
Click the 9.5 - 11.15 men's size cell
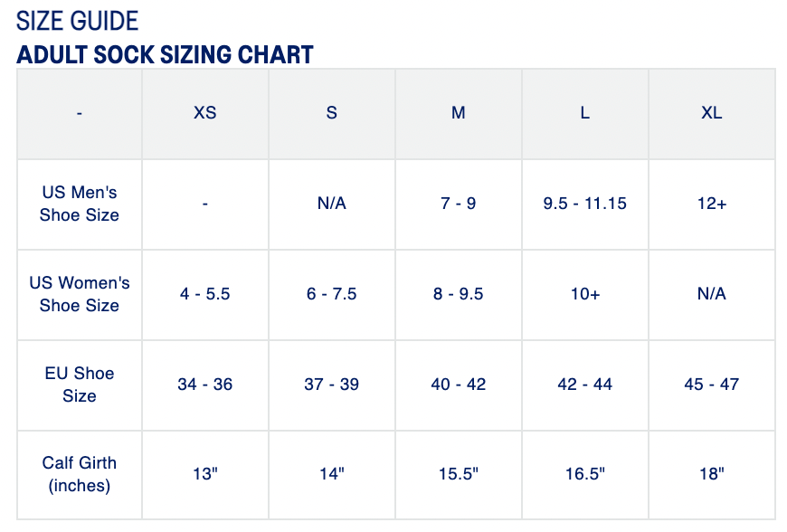point(585,204)
